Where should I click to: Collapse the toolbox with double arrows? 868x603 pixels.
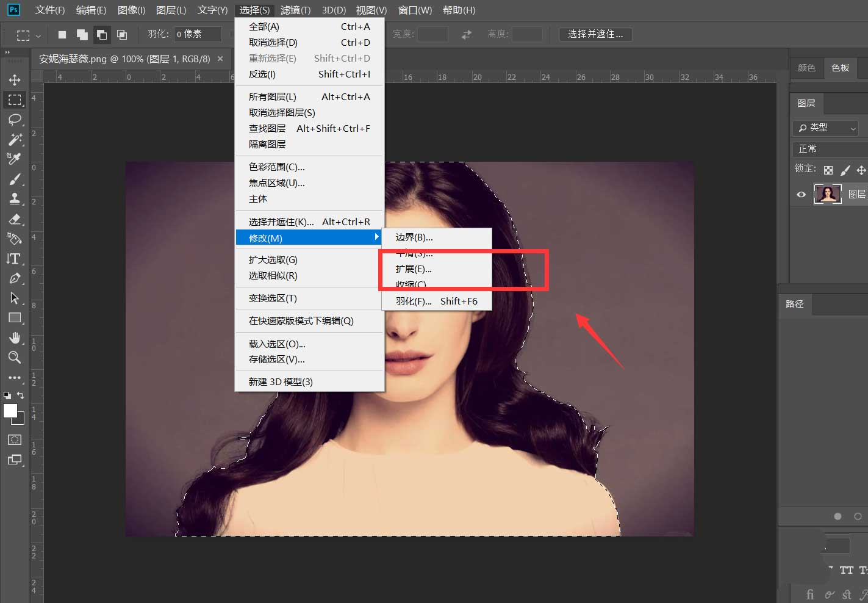click(x=7, y=53)
